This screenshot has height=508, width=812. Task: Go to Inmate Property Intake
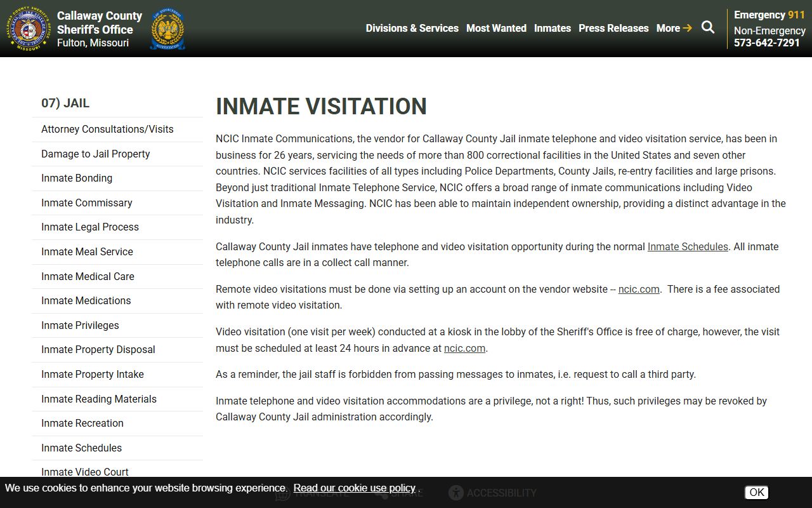[x=117, y=374]
